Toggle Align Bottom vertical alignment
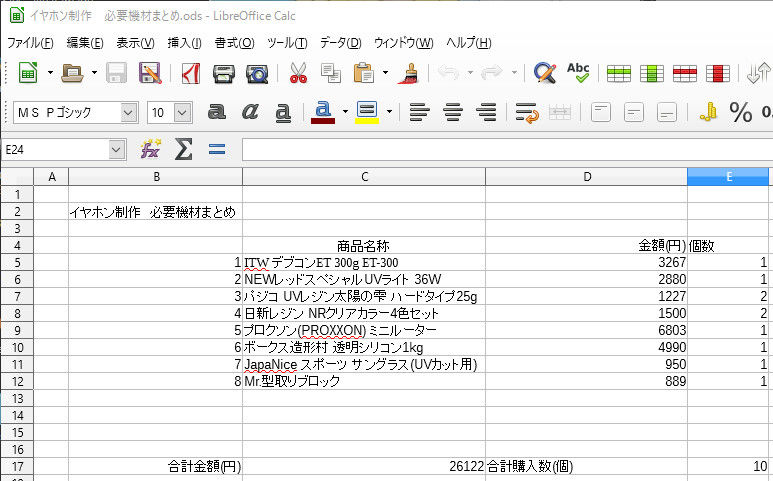773x481 pixels. click(x=667, y=113)
